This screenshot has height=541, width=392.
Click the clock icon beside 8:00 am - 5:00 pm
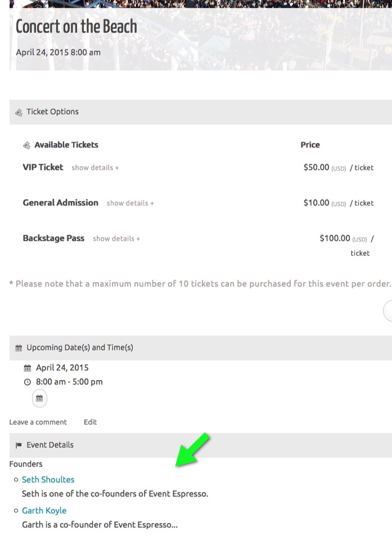[x=27, y=382]
